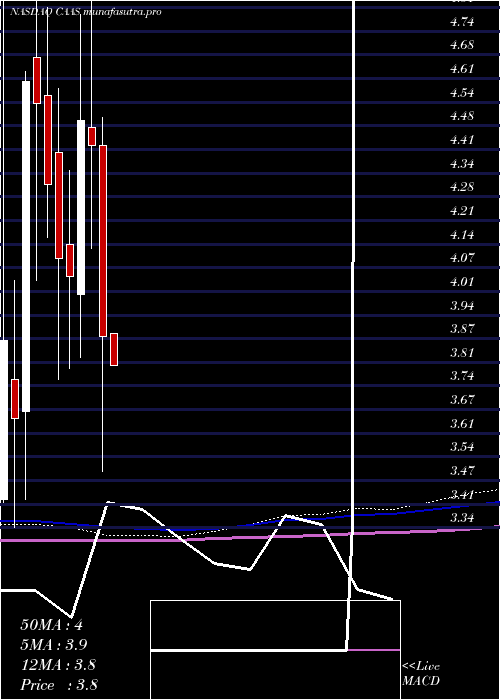
Task: Click the last red candlestick near 3.81
Action: pos(114,350)
